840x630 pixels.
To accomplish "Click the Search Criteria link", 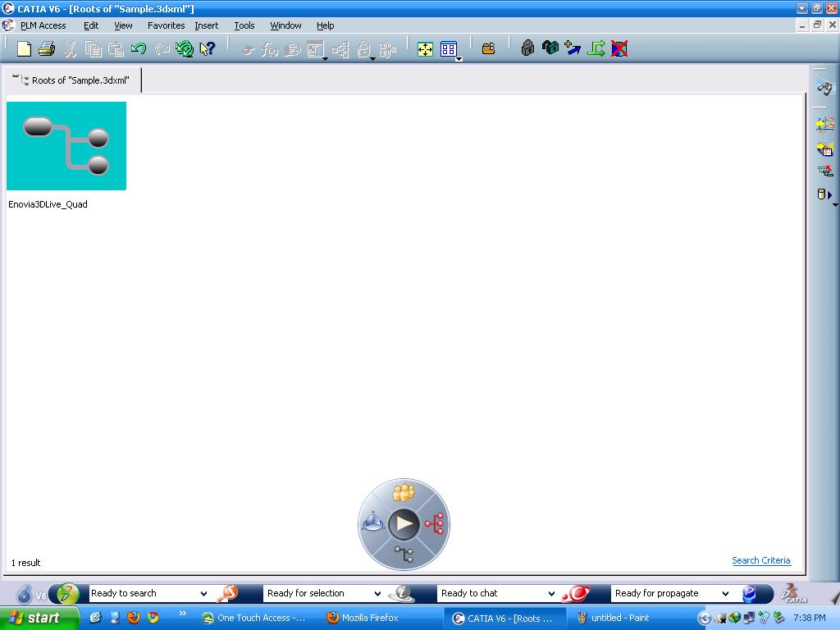I will 760,560.
